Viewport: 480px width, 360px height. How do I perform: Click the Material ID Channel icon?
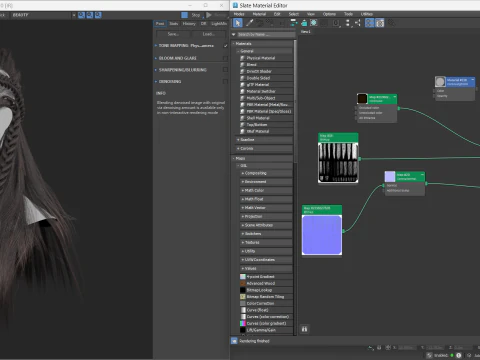click(x=336, y=23)
